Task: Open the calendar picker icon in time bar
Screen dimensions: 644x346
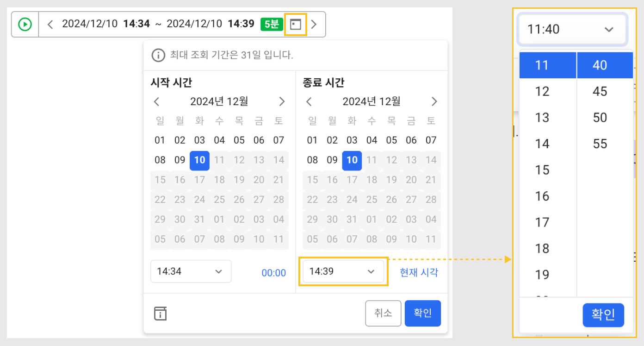Action: (296, 24)
